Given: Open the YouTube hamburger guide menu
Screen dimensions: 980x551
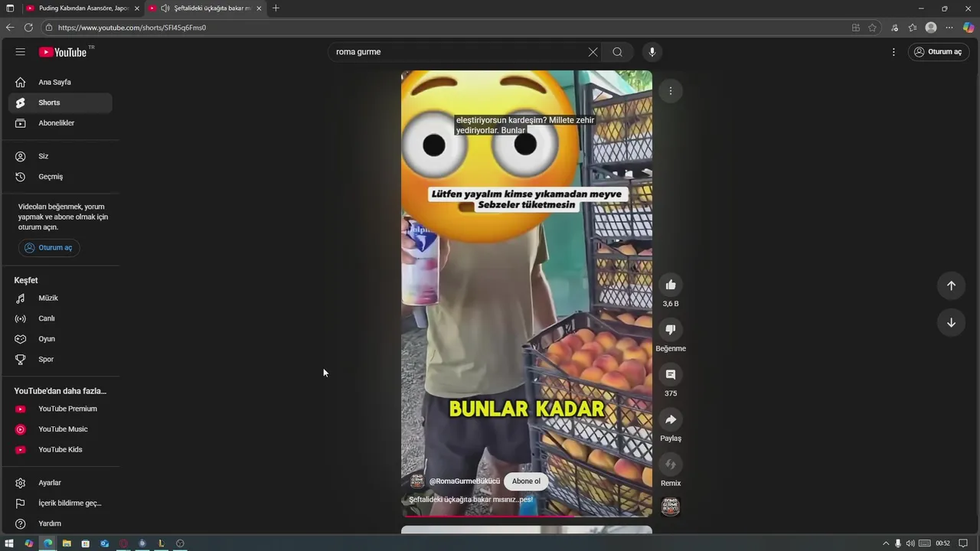Looking at the screenshot, I should pos(21,52).
